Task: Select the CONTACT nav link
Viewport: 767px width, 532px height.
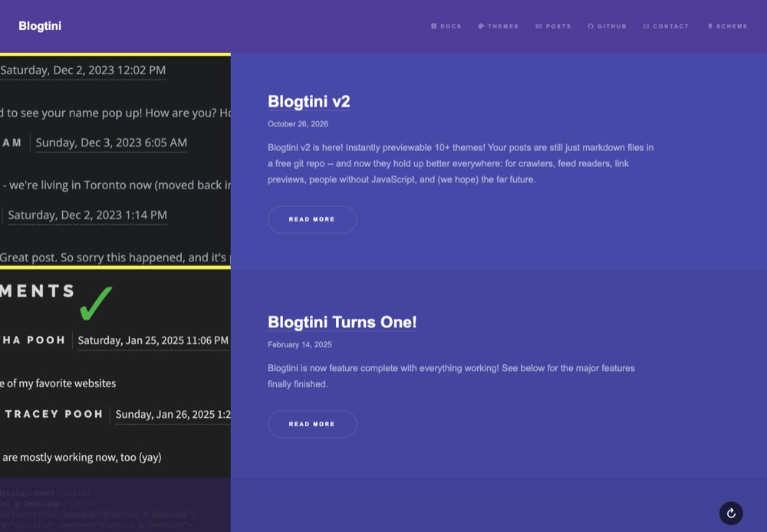Action: coord(670,26)
